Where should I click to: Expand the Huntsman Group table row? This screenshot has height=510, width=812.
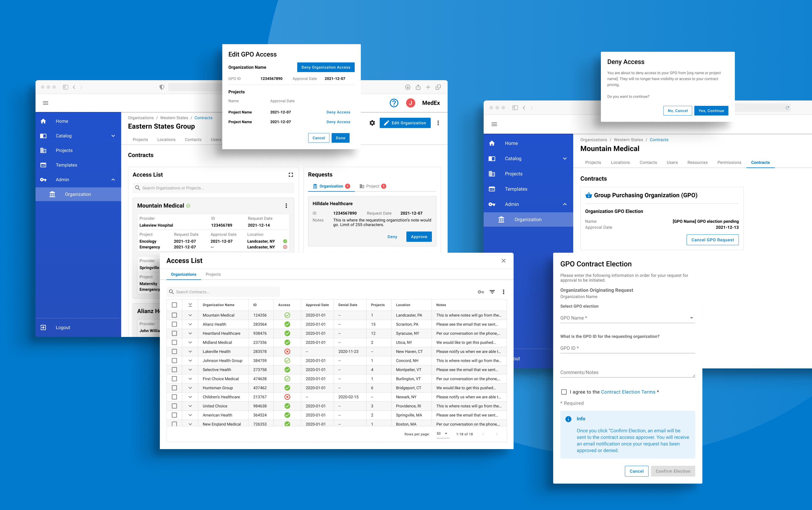(x=190, y=388)
